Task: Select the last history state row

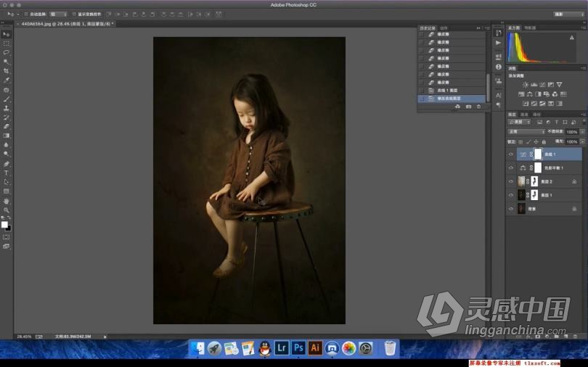Action: (x=452, y=99)
